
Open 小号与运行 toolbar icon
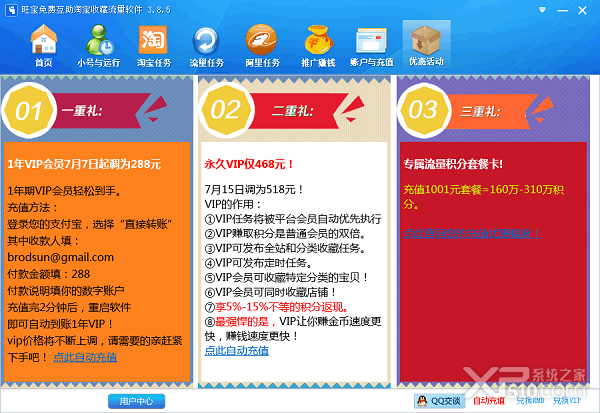[x=99, y=45]
